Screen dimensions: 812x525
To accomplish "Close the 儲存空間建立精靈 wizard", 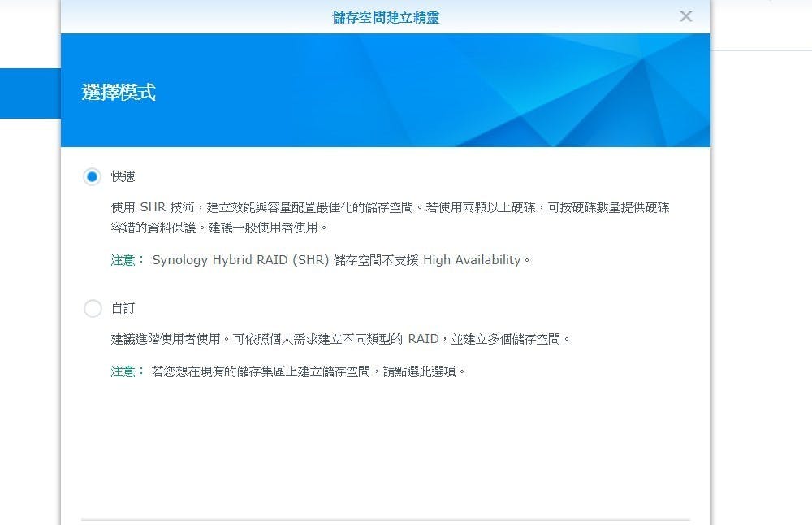I will (685, 15).
